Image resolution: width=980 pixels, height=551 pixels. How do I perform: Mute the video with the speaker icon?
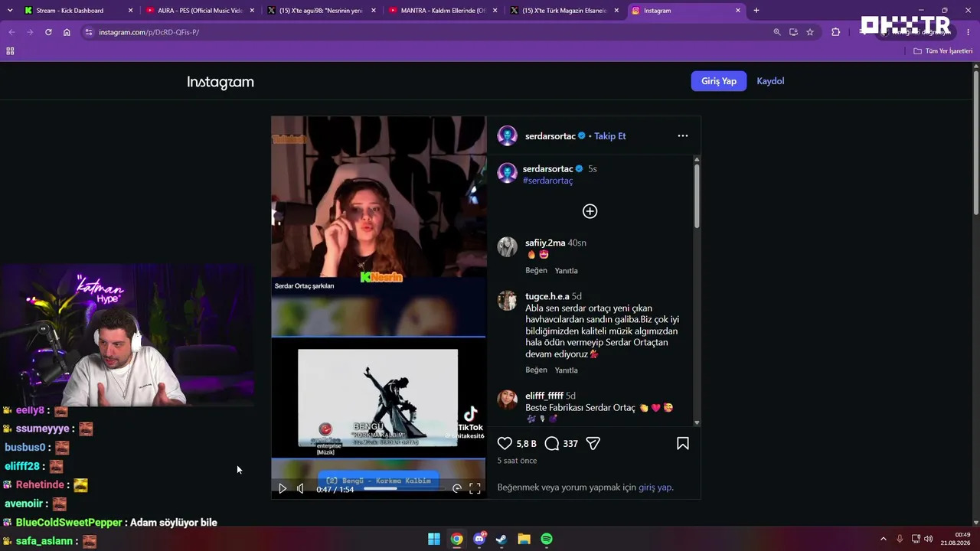[300, 488]
